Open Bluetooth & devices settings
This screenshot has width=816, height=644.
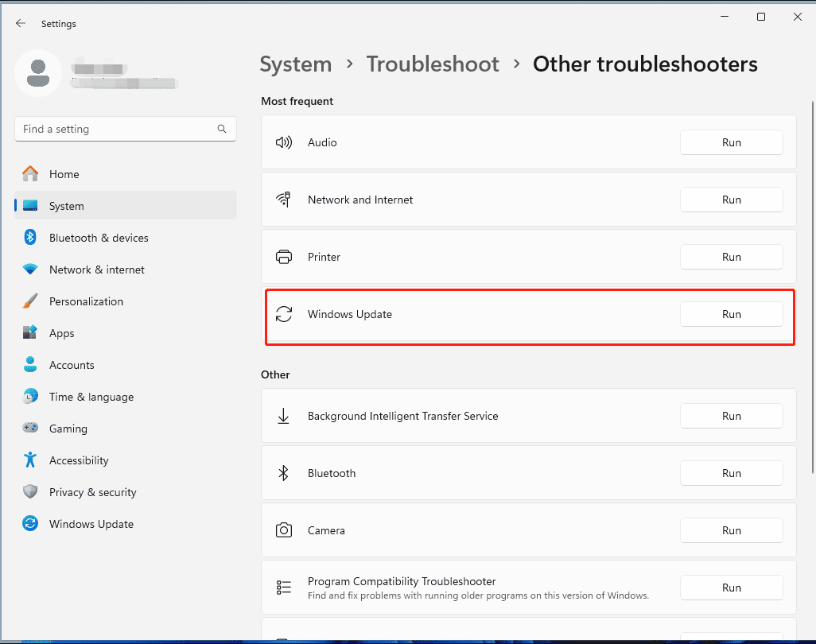[126, 238]
